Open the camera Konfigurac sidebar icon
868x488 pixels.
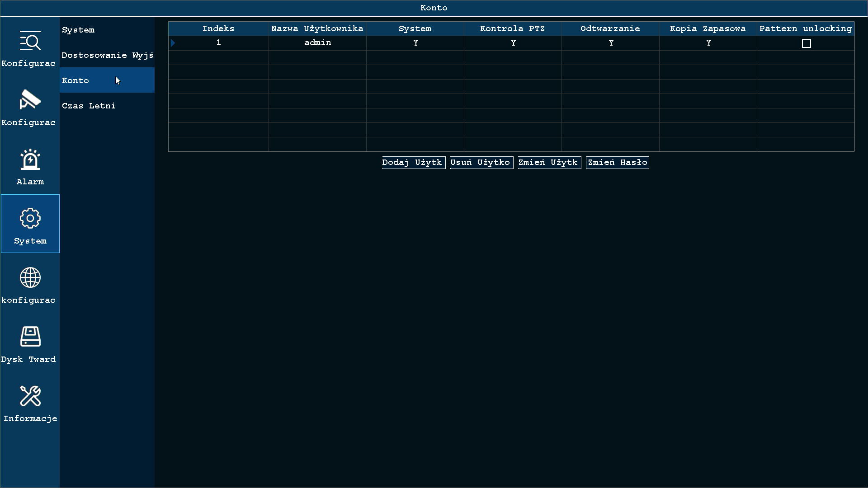click(30, 100)
